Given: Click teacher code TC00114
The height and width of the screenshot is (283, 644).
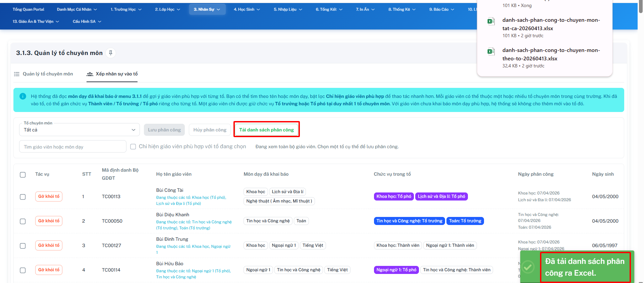Looking at the screenshot, I should click(x=111, y=270).
